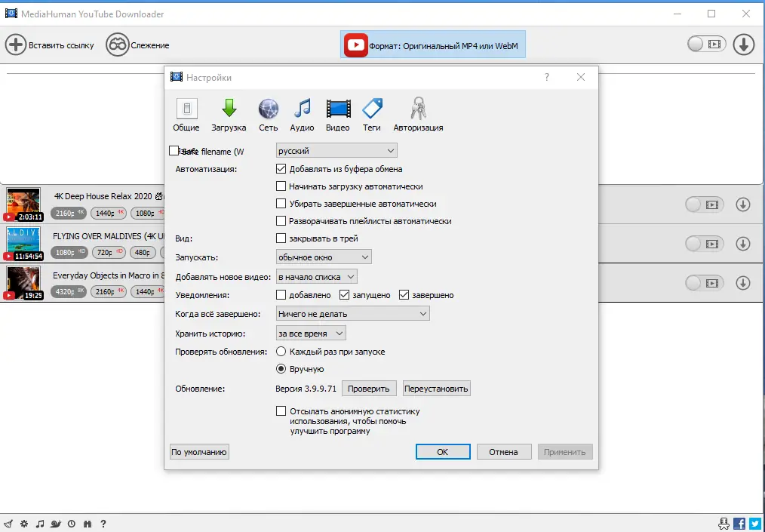Open Запускать обычное окно dropdown
Screen dimensions: 765x532
[324, 257]
